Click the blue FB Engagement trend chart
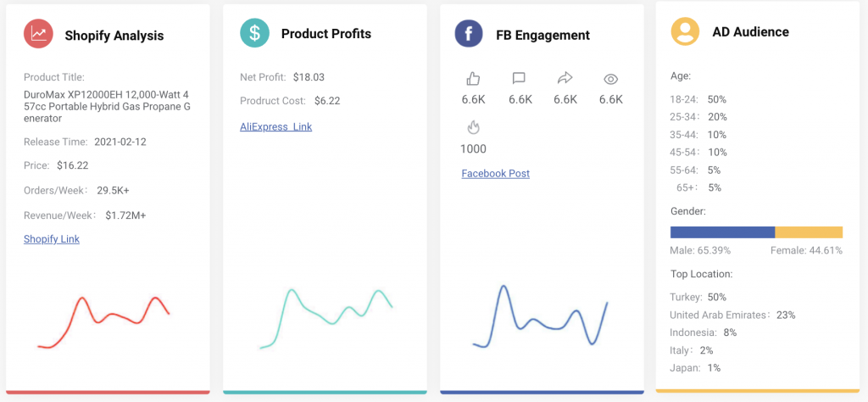868x402 pixels. click(540, 317)
